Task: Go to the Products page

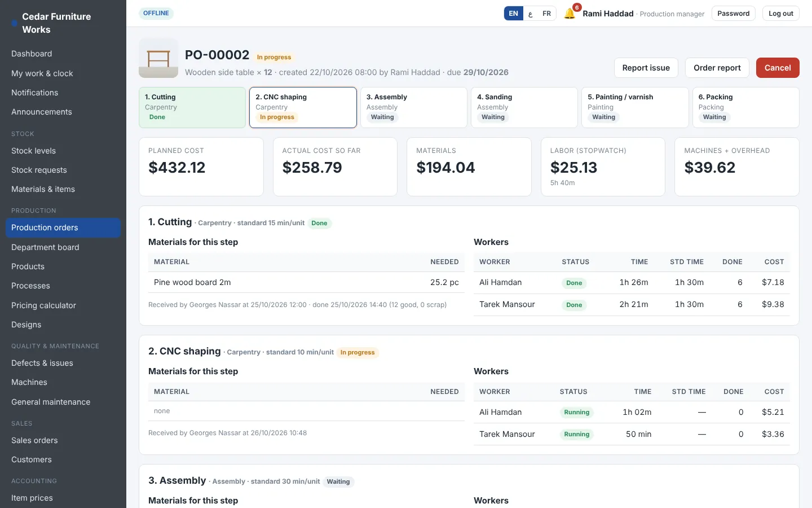Action: coord(63,266)
